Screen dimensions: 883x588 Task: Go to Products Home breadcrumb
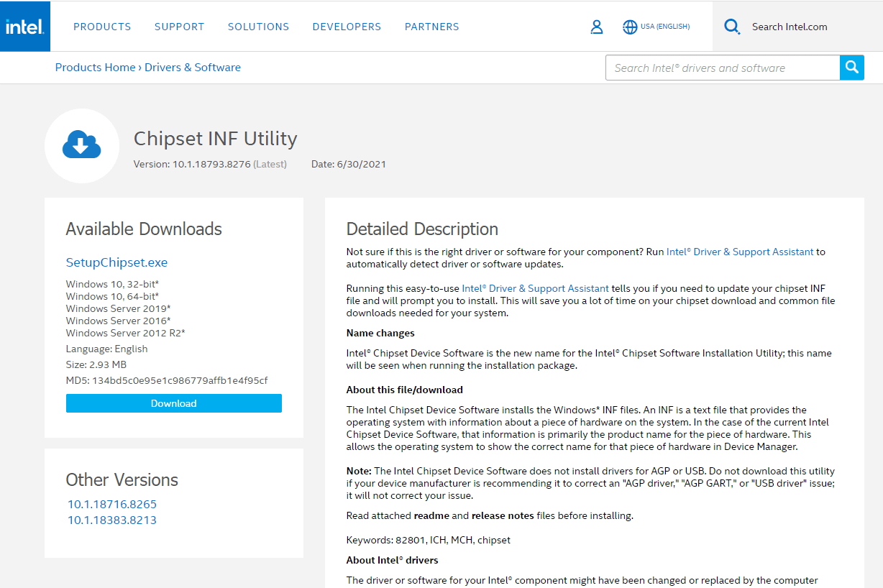(x=95, y=68)
